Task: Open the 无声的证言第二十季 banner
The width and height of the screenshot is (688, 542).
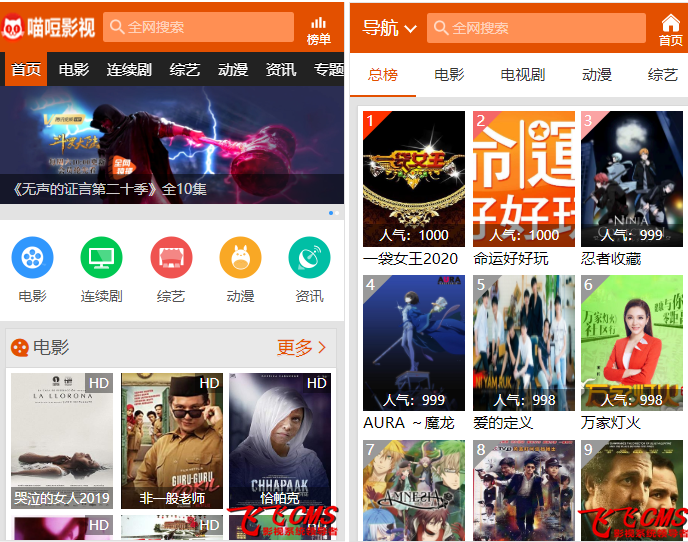Action: coord(172,145)
